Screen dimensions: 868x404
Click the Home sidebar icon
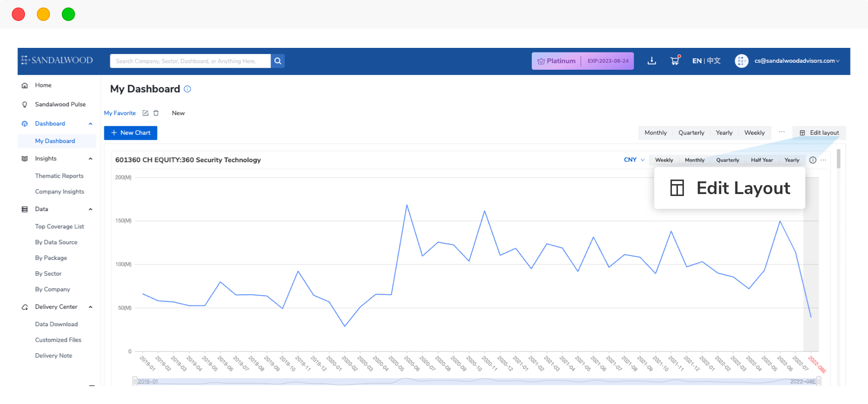[x=24, y=85]
